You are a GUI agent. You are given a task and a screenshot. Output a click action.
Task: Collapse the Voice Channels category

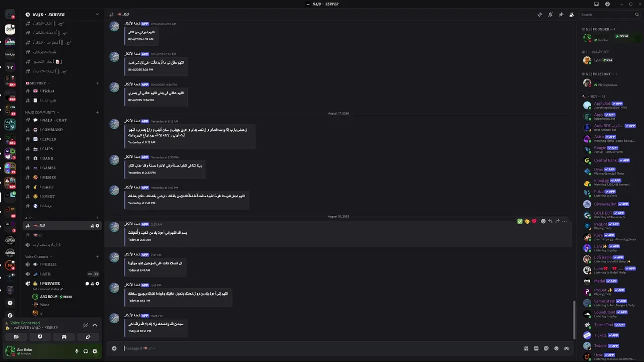[x=37, y=257]
